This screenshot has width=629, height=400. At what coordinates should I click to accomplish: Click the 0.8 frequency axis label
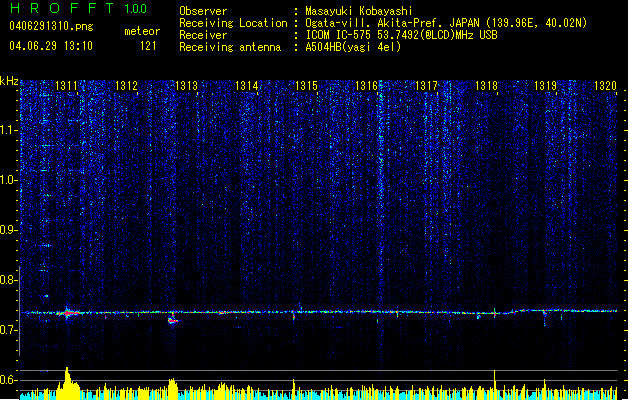[x=8, y=280]
